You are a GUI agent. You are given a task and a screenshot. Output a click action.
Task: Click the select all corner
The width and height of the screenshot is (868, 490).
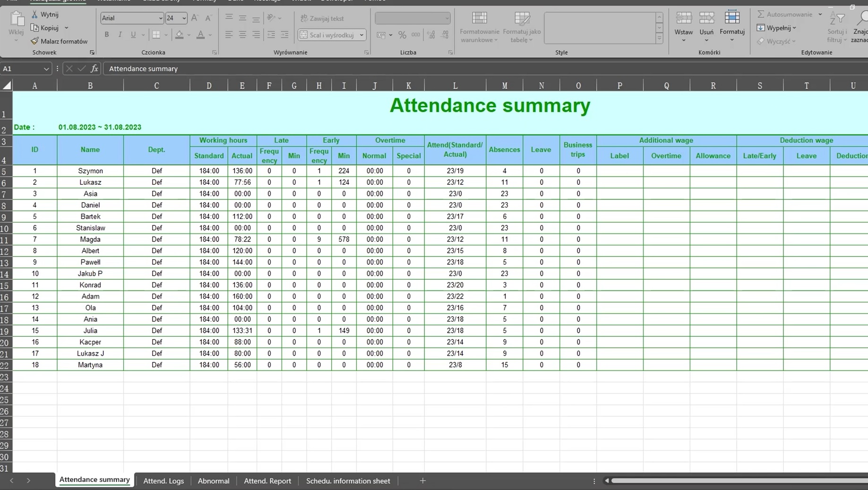click(x=7, y=86)
